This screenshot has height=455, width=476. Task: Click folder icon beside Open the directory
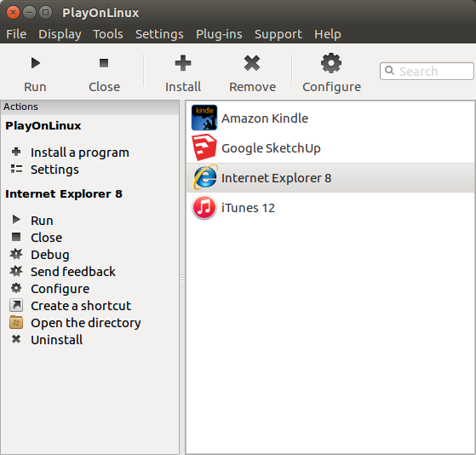16,322
